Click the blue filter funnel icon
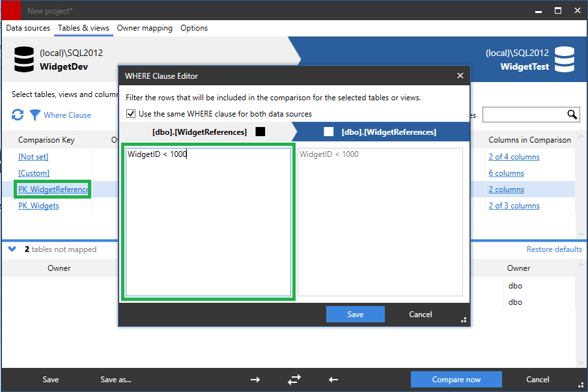The image size is (588, 392). click(35, 115)
